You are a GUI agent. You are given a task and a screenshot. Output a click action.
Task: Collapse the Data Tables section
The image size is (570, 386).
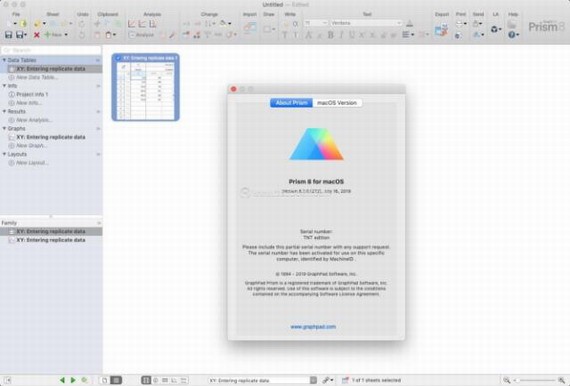(x=4, y=60)
